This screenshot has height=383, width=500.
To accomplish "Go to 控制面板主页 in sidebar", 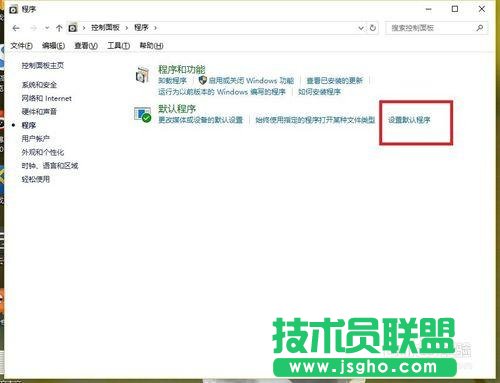I will tap(43, 66).
